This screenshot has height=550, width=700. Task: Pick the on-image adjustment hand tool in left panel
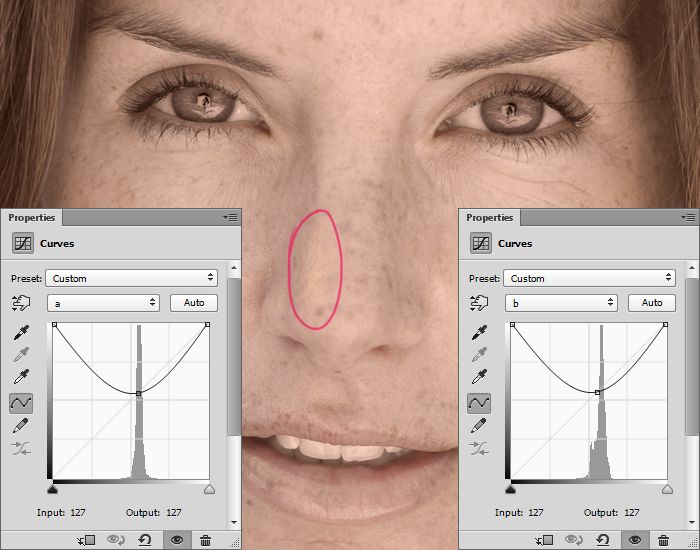[x=20, y=303]
